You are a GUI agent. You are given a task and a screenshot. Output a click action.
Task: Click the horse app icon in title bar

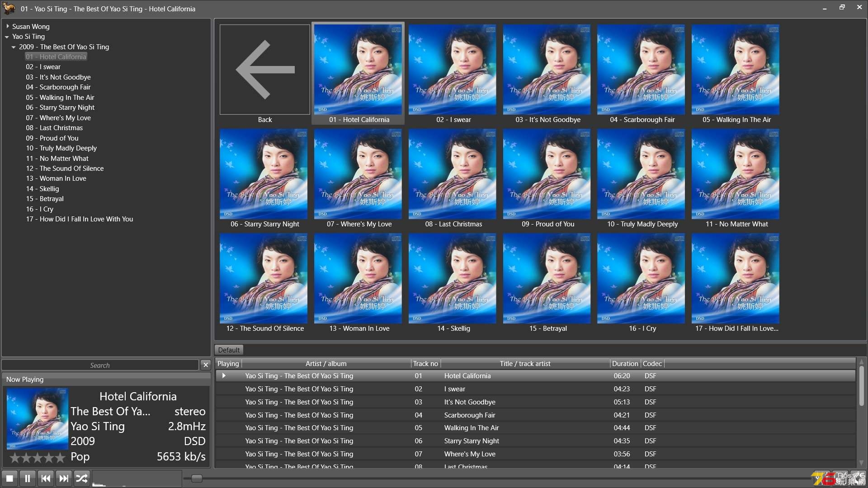9,9
